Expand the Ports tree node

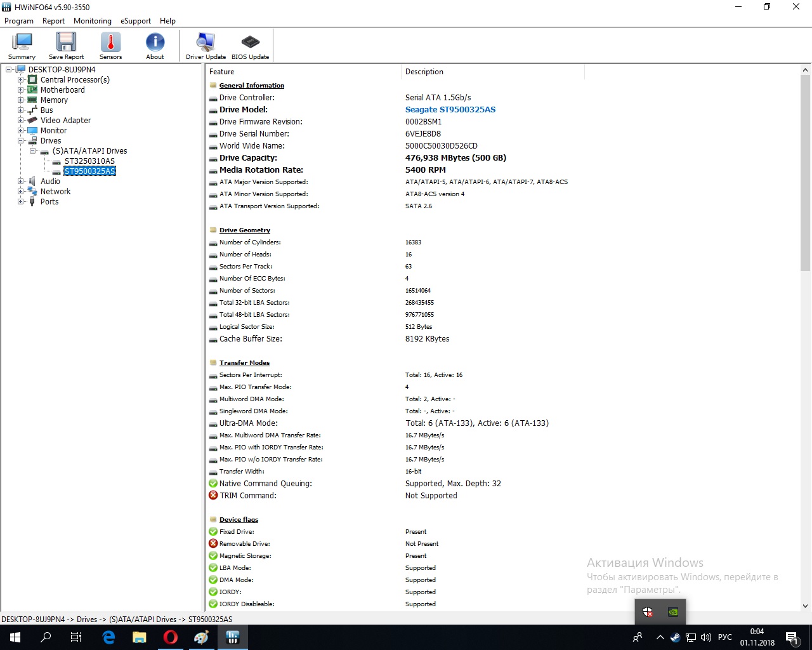[21, 202]
